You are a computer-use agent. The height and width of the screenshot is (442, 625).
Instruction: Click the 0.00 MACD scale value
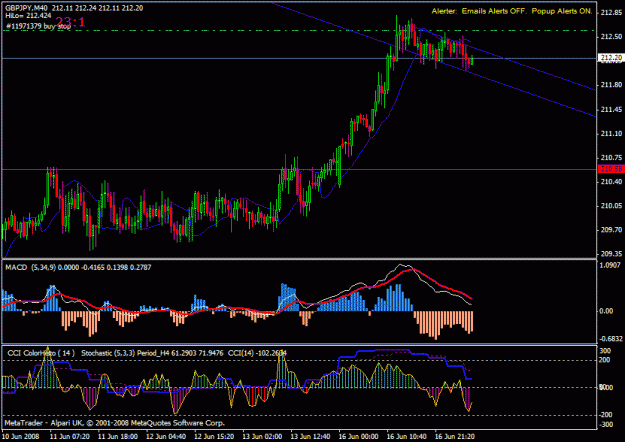tap(606, 311)
